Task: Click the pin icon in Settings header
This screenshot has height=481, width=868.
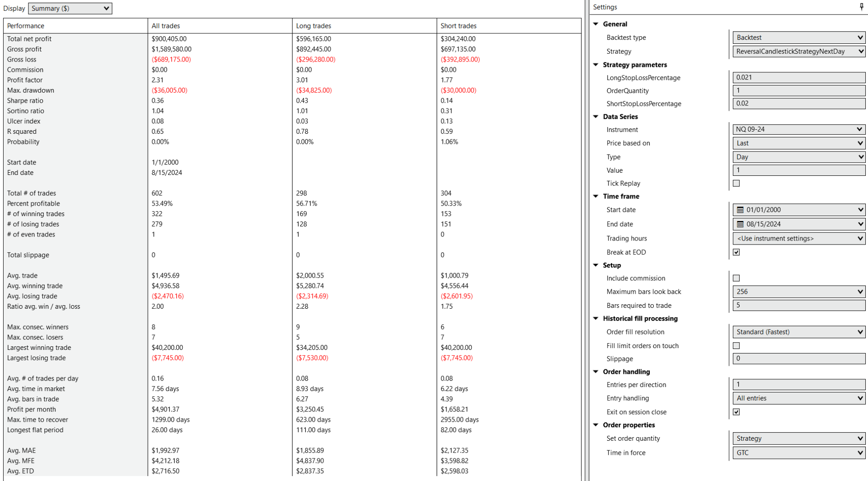Action: click(x=861, y=7)
